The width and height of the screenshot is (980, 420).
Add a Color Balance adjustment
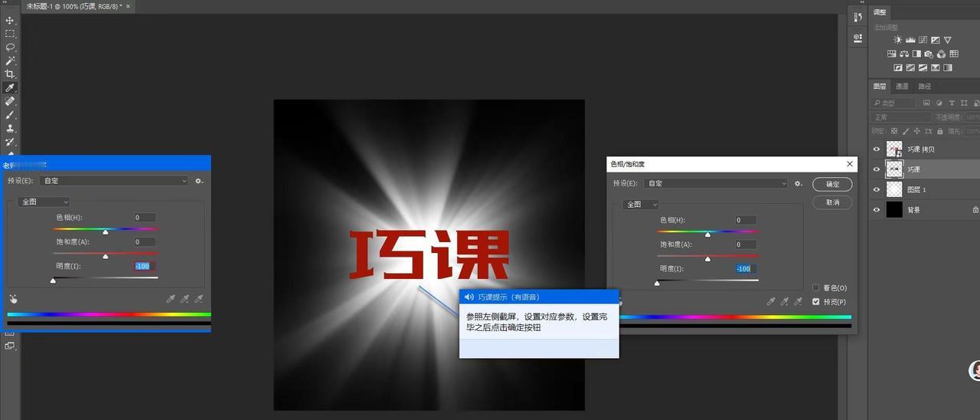(x=904, y=54)
